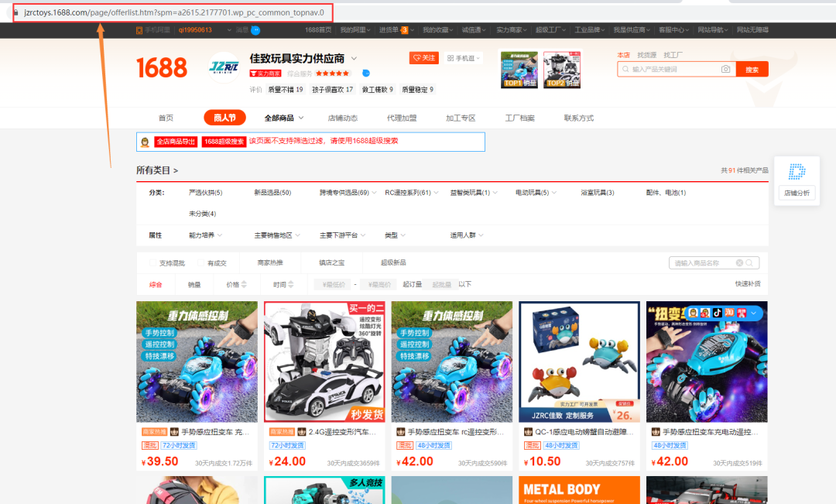Follow the store with the 关注 button
The width and height of the screenshot is (836, 504).
coord(424,58)
